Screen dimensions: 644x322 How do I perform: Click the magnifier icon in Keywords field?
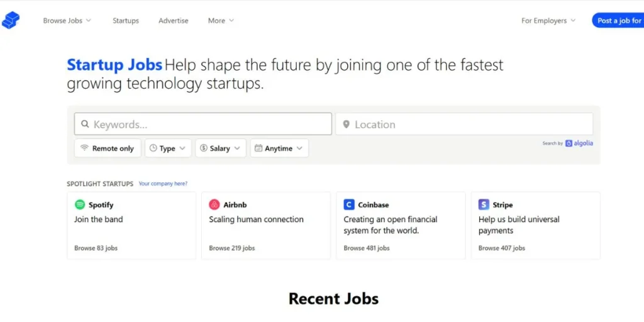coord(85,124)
